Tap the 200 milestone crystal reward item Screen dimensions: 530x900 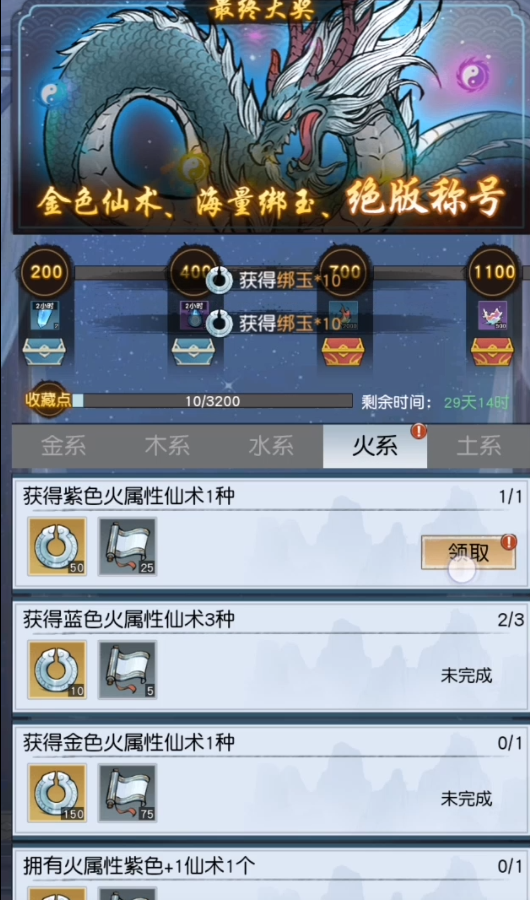(x=44, y=316)
